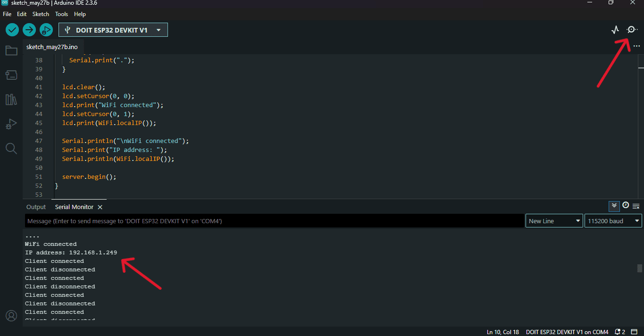The height and width of the screenshot is (336, 644).
Task: Open the Boards Manager sidebar icon
Action: [x=11, y=75]
